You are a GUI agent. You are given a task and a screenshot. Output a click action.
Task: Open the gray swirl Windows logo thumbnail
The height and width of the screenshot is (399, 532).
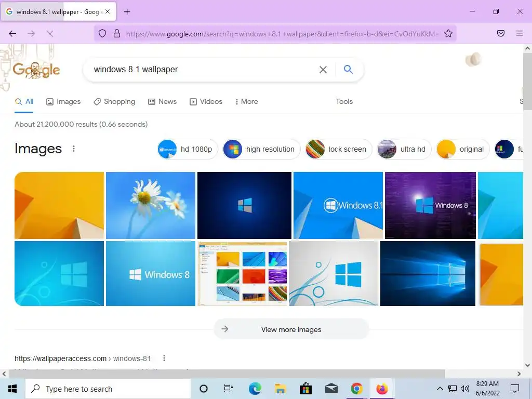[334, 273]
